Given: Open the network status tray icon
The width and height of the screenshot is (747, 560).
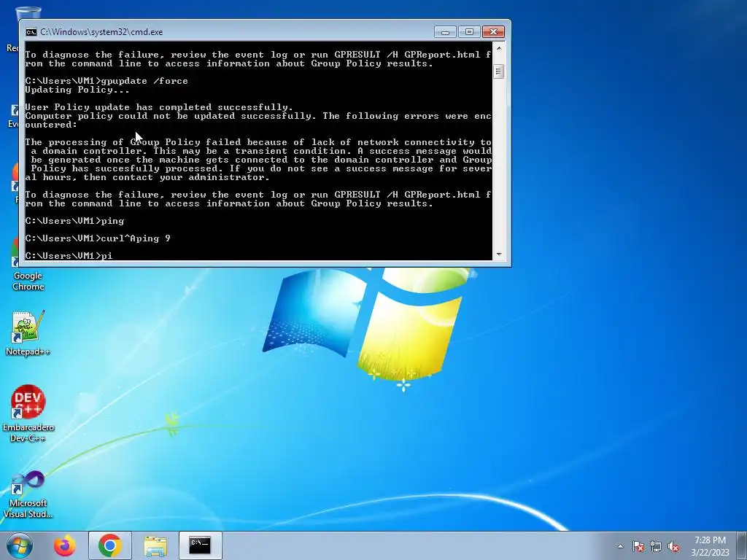Looking at the screenshot, I should pyautogui.click(x=656, y=546).
